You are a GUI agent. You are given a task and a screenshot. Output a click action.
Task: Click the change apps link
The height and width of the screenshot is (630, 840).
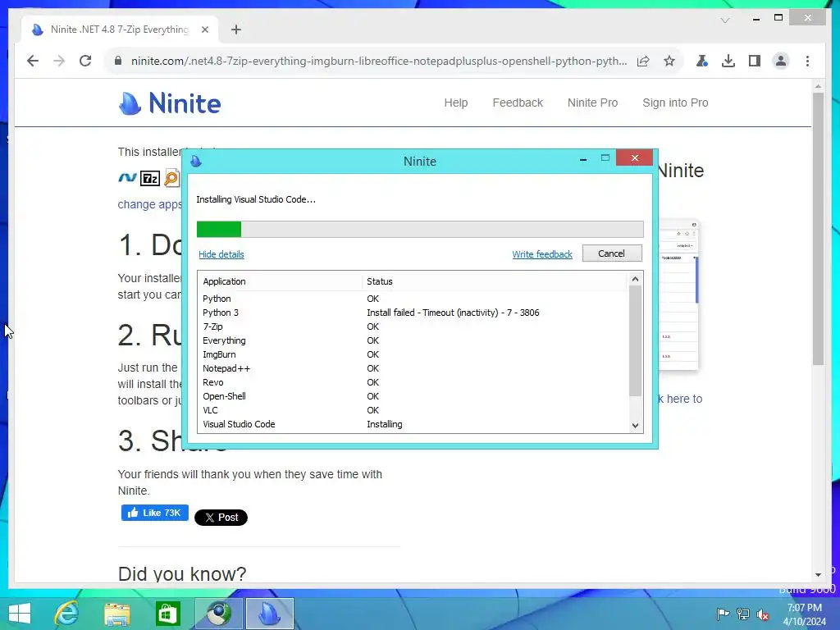click(x=149, y=204)
